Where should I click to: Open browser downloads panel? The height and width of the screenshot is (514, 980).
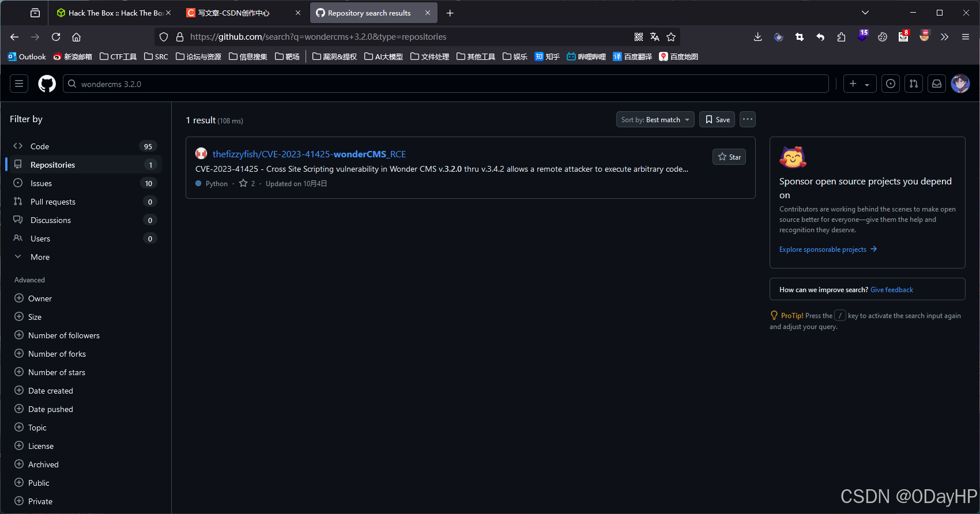click(757, 37)
